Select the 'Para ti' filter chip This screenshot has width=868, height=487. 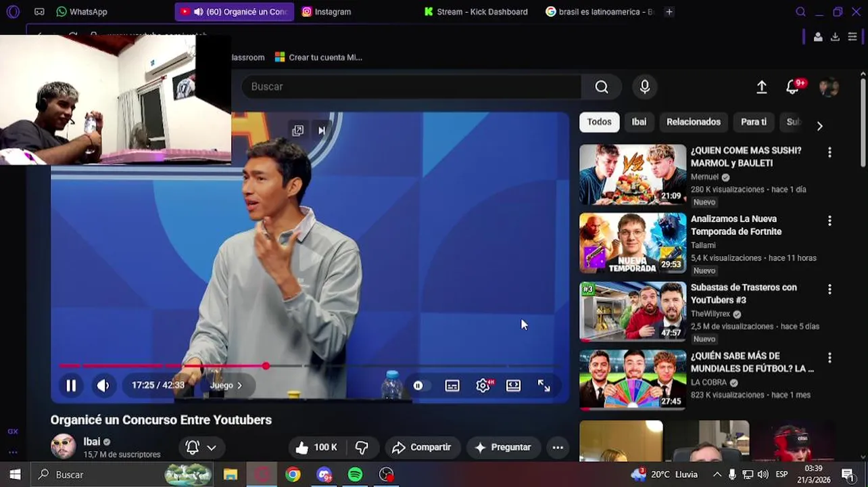point(754,122)
